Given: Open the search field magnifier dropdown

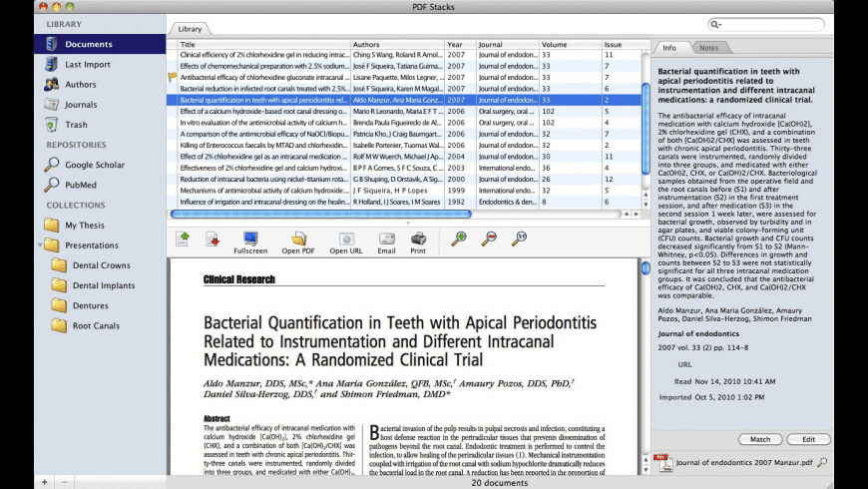Looking at the screenshot, I should [715, 24].
